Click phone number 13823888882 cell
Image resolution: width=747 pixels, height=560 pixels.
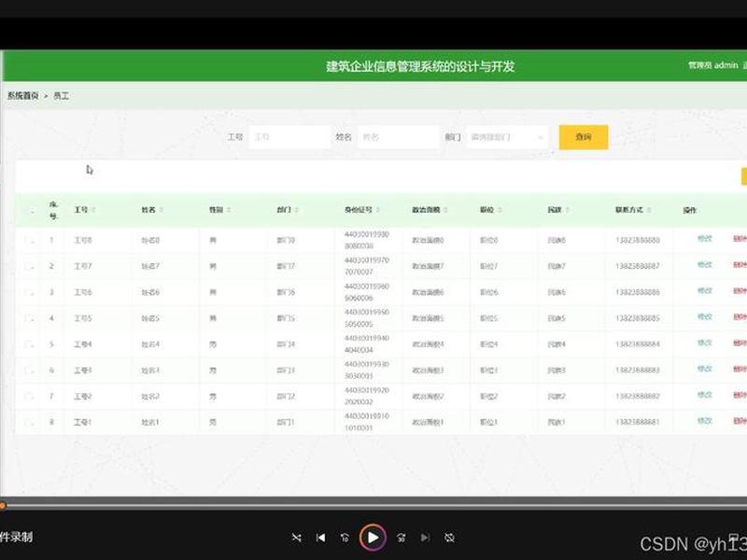pyautogui.click(x=638, y=396)
